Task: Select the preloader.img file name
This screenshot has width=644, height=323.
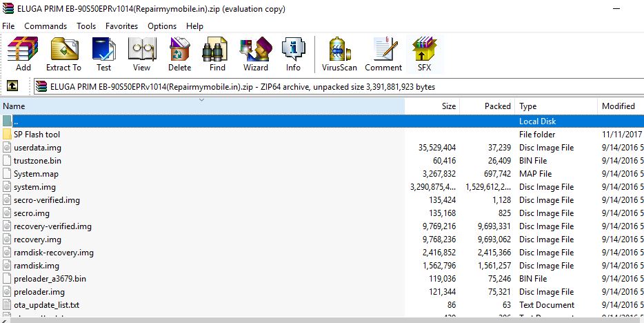Action: [39, 292]
